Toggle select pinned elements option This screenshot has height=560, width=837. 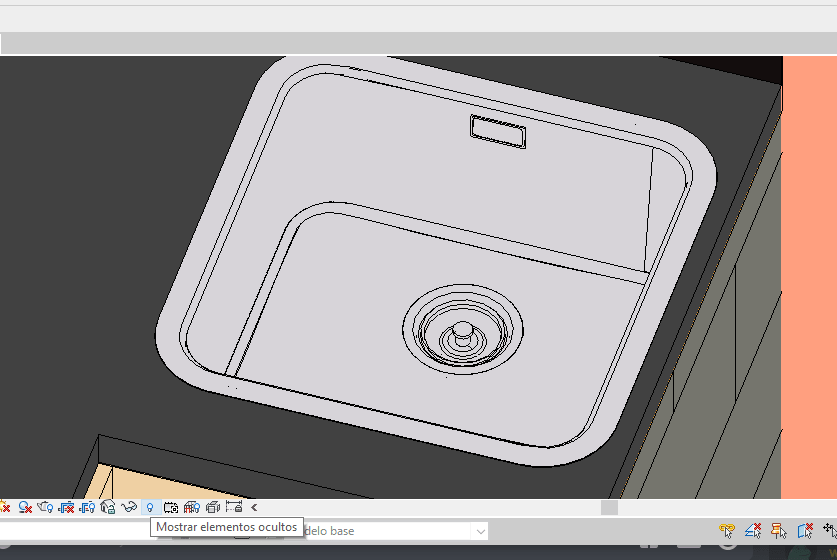pos(779,530)
